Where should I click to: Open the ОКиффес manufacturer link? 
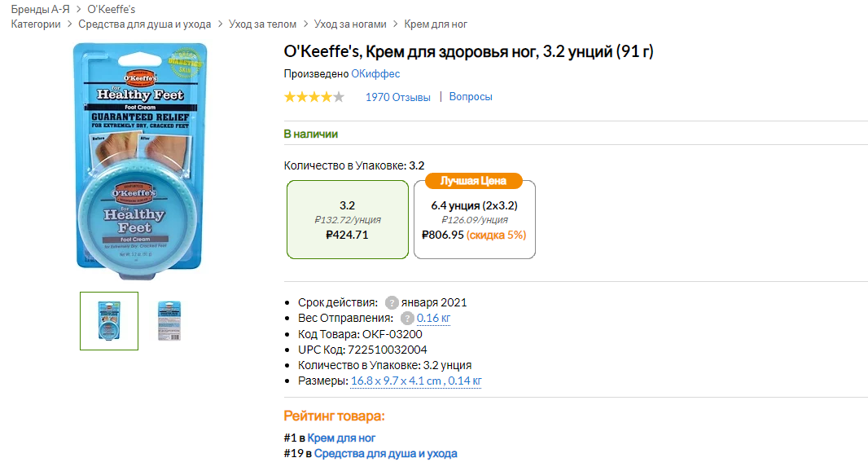click(375, 74)
